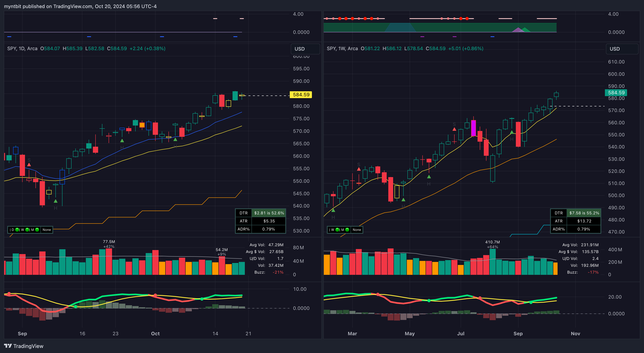Click the '14' date label on daily time axis
Viewport: 644px width, 353px height.
click(215, 333)
